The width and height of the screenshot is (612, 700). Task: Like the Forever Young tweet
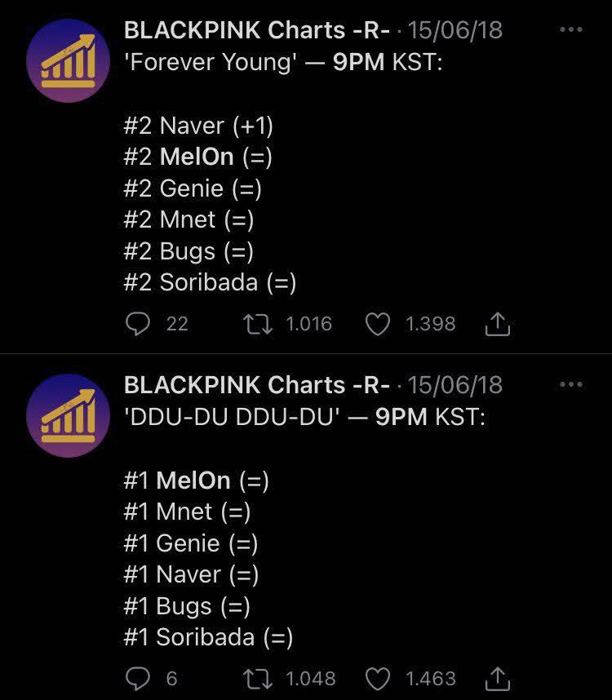coord(378,324)
